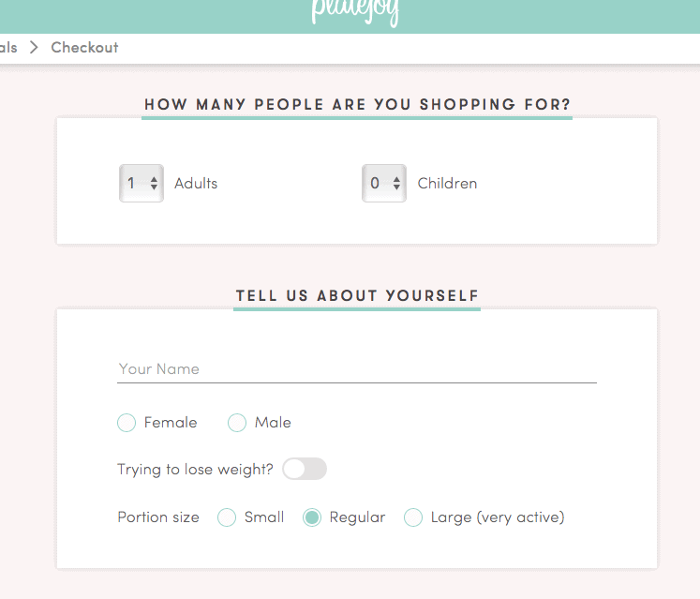Select the Female radio button
This screenshot has height=599, width=700.
[x=127, y=423]
